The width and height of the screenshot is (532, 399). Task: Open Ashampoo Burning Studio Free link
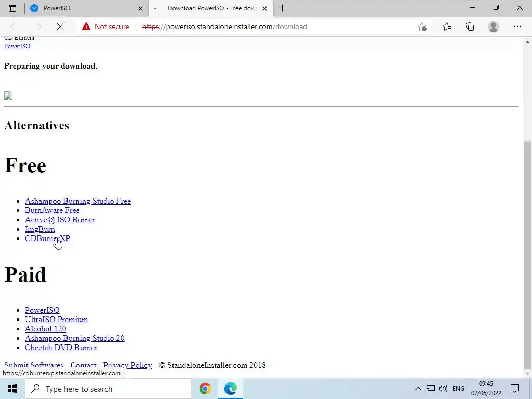(x=78, y=201)
